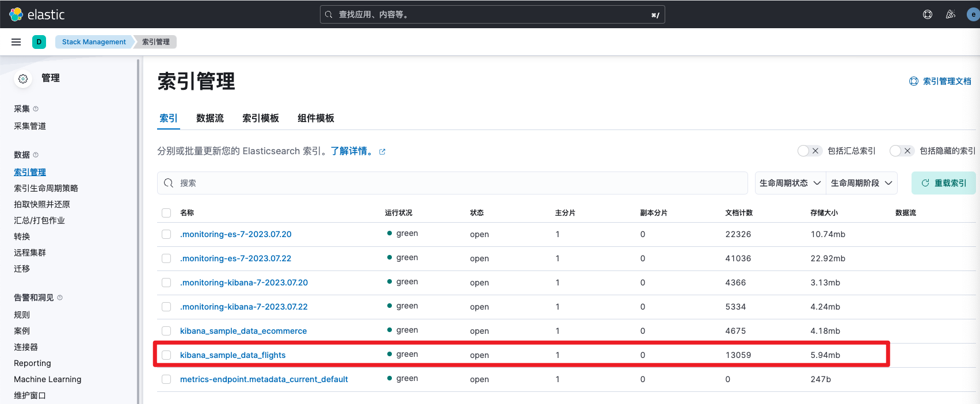Switch to the 索引模板 tab
Screen dimensions: 980x404
pyautogui.click(x=261, y=118)
